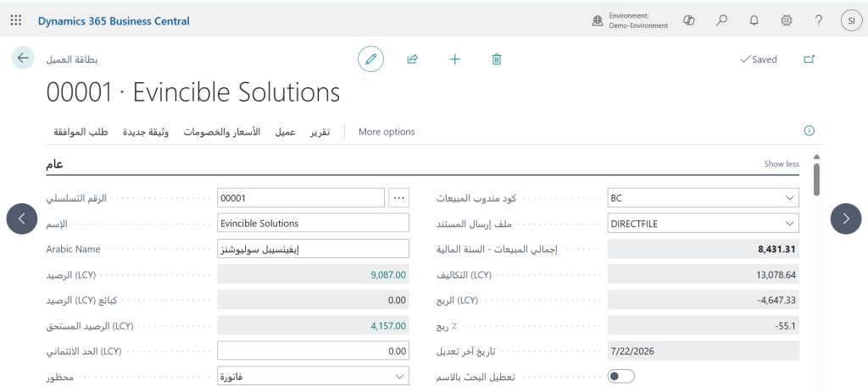This screenshot has width=868, height=392.
Task: Open محظور dropdown showing فاتورة
Action: pyautogui.click(x=314, y=377)
